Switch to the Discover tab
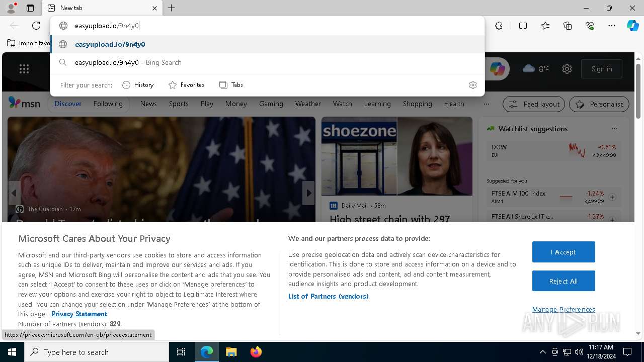 click(x=68, y=104)
